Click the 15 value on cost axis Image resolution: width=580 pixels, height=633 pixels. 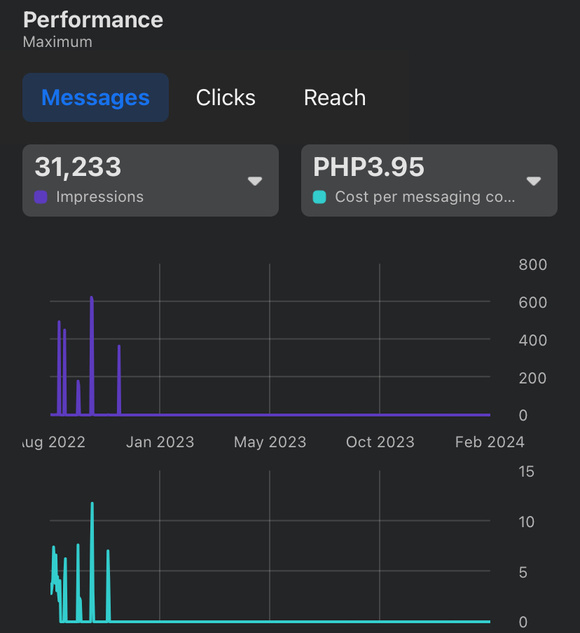click(x=526, y=472)
